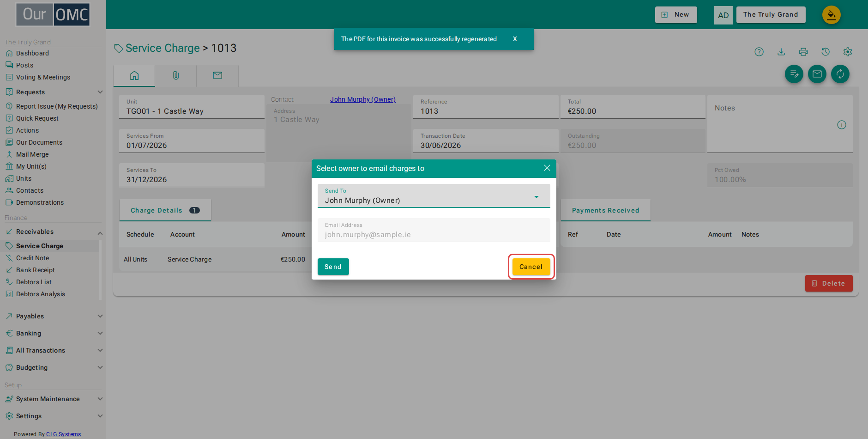Viewport: 868px width, 439px height.
Task: Expand the System Maintenance section
Action: pyautogui.click(x=54, y=399)
